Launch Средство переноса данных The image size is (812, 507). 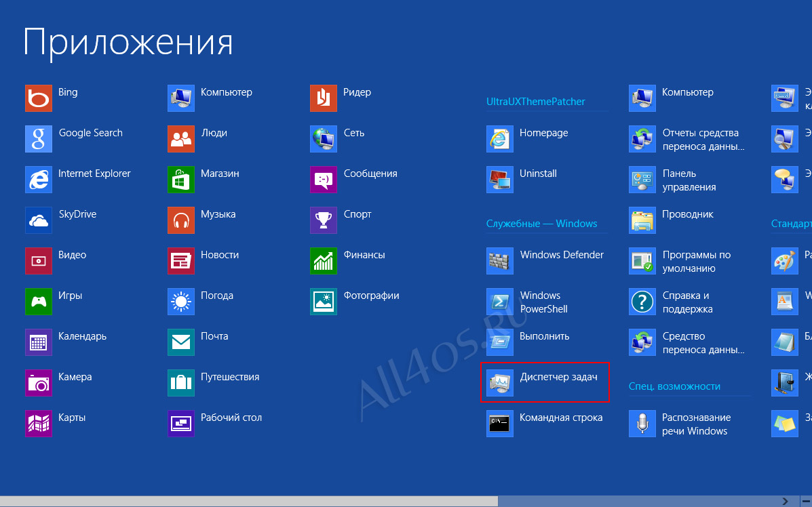point(642,342)
